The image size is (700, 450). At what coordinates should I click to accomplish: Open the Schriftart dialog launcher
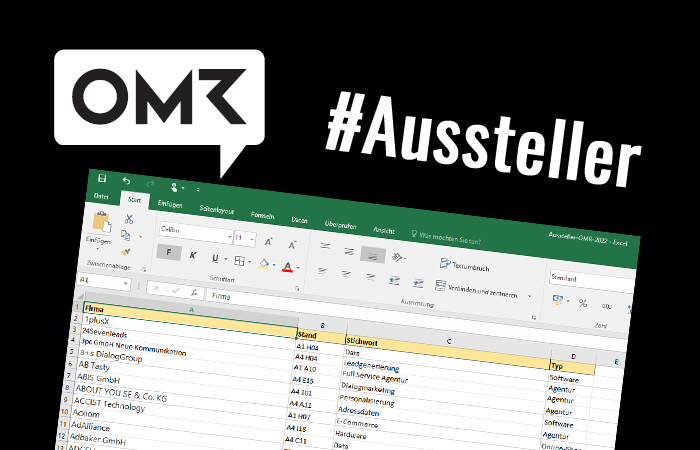point(297,289)
